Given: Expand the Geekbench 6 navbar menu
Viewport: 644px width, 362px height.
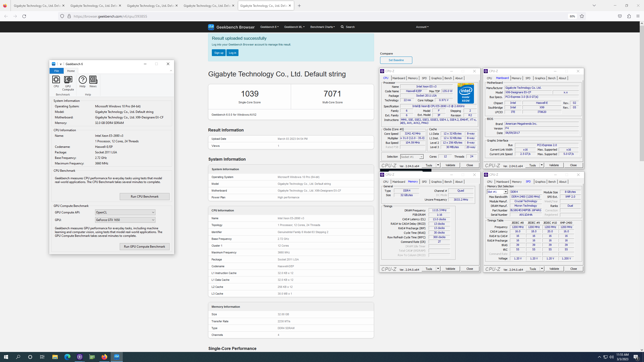Looking at the screenshot, I should point(269,27).
